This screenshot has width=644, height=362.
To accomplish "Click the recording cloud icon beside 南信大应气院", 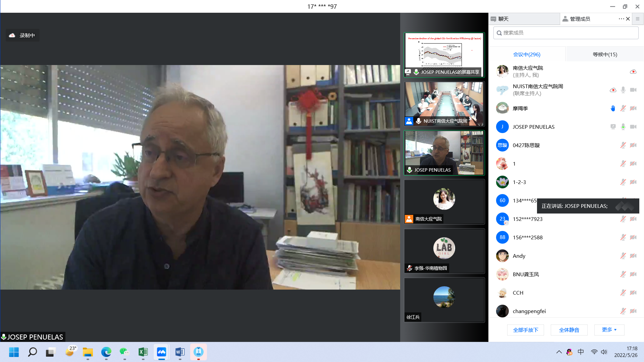I will (633, 71).
